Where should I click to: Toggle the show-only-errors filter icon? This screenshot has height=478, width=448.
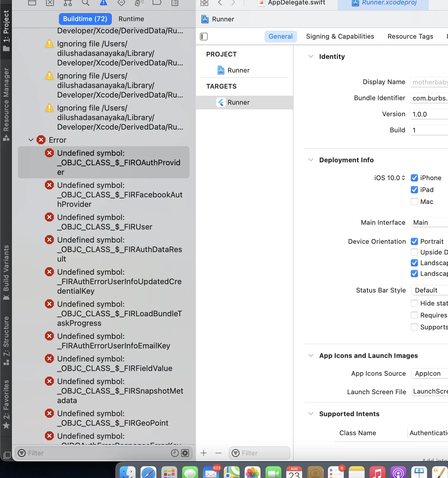(x=185, y=453)
